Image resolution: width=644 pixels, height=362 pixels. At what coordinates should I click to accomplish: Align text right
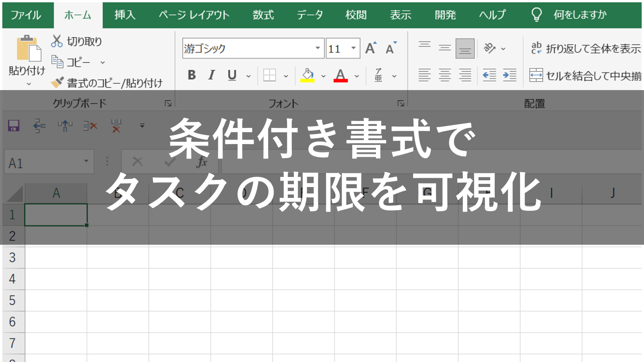pyautogui.click(x=465, y=75)
